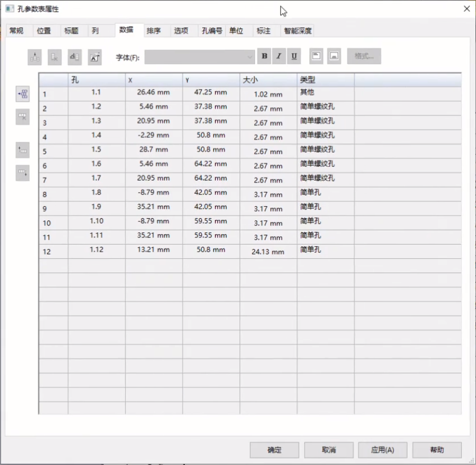
Task: Click the 应用(A) button
Action: tap(383, 450)
